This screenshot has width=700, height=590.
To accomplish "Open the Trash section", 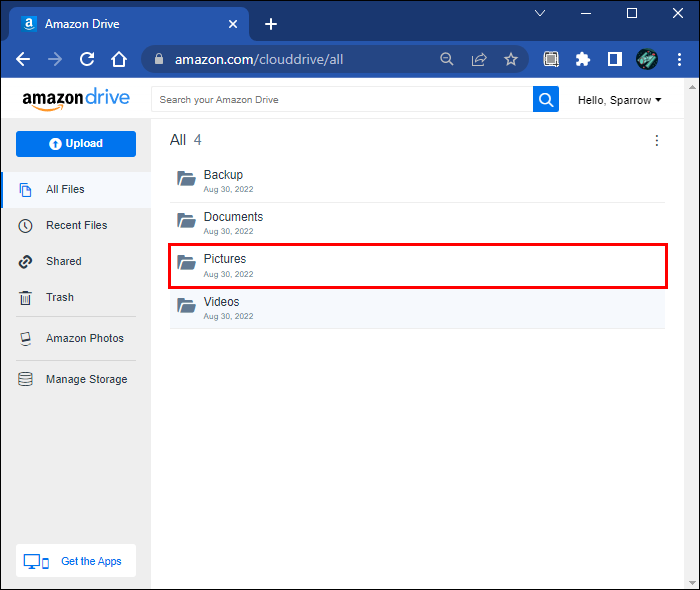I will point(60,297).
